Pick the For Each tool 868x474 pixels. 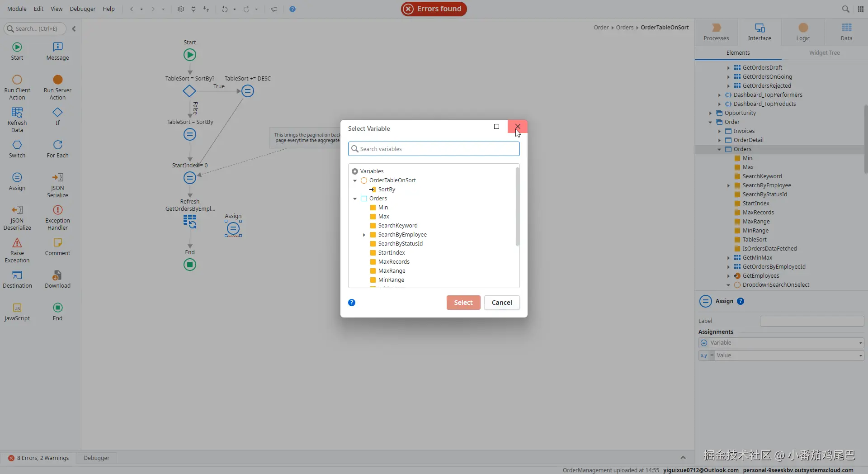tap(57, 149)
